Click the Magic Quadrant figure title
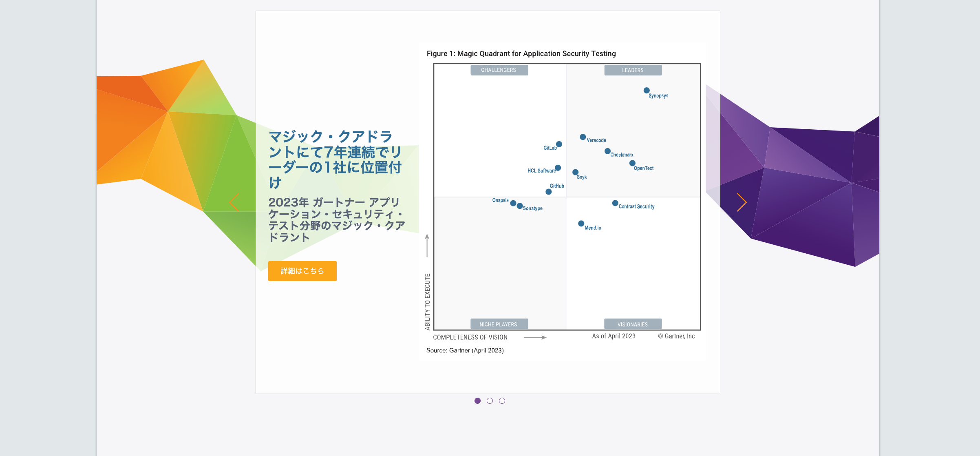980x456 pixels. pyautogui.click(x=521, y=53)
